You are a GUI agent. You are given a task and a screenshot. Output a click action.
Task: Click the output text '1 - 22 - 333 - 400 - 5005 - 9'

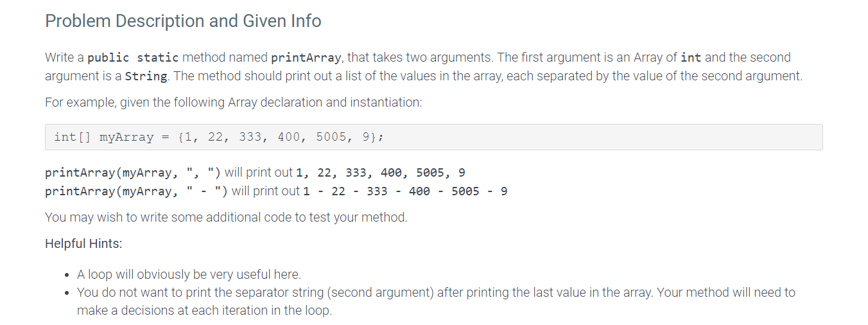[x=405, y=191]
